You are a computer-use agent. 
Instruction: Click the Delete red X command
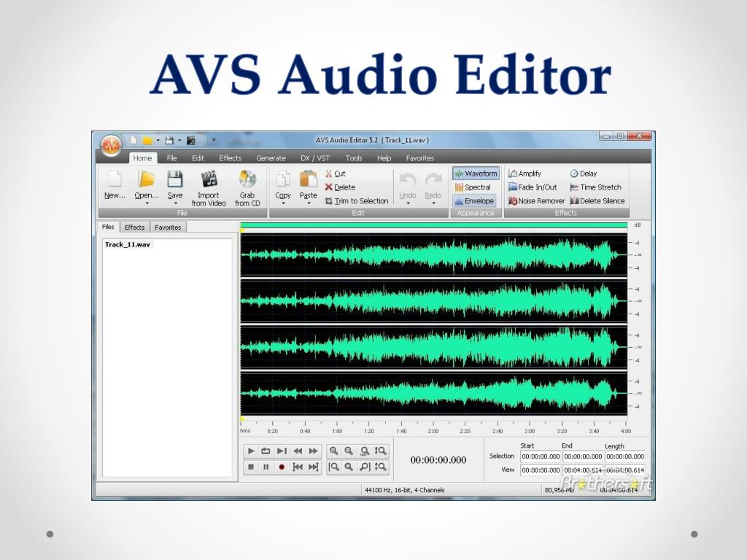coord(340,187)
